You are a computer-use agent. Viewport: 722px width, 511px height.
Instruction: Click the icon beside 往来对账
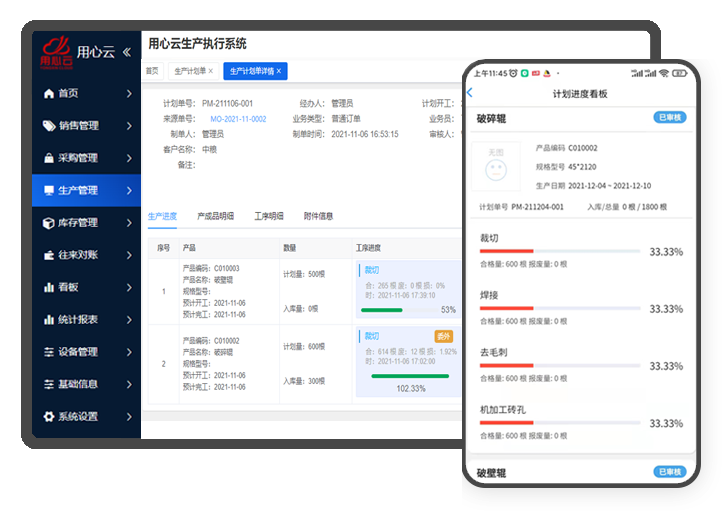[49, 255]
